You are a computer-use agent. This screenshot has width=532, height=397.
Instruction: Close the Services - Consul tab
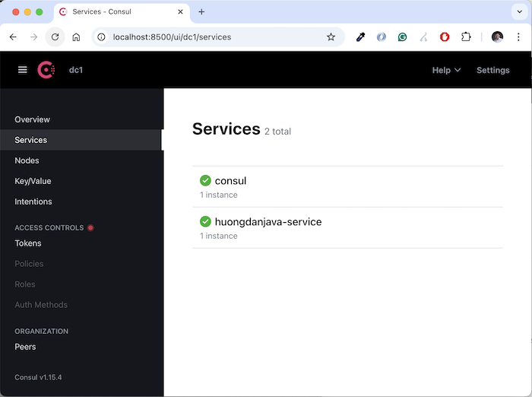click(x=181, y=12)
